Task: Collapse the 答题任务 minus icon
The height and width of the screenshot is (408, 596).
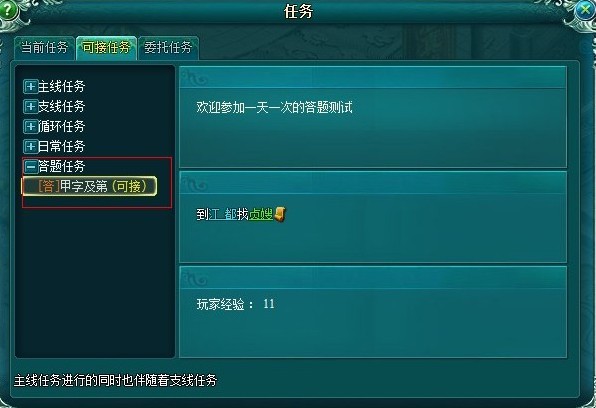Action: (x=30, y=166)
